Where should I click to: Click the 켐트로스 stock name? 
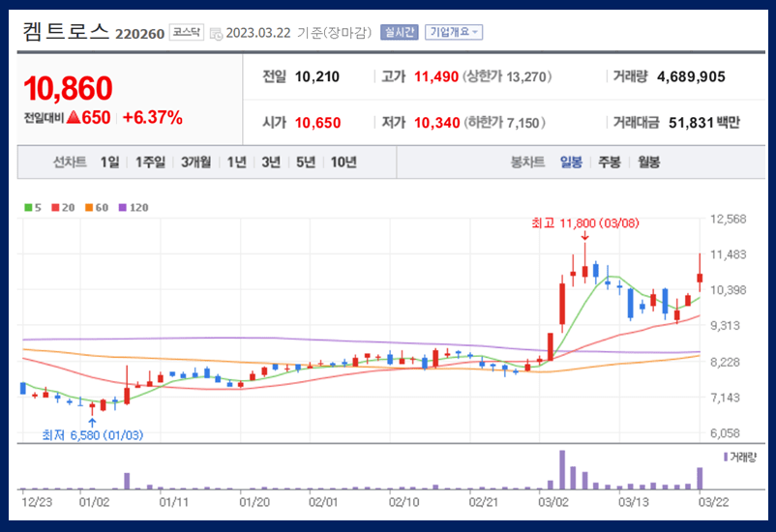pos(66,31)
